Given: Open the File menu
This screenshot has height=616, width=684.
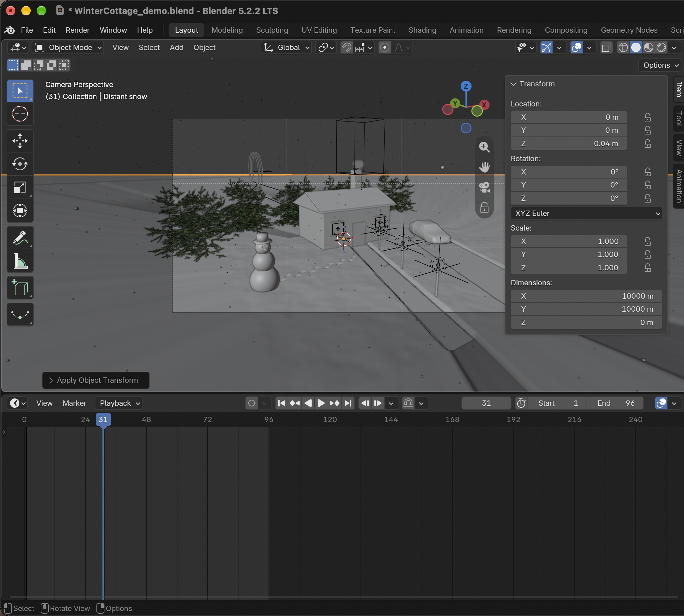Looking at the screenshot, I should click(27, 30).
